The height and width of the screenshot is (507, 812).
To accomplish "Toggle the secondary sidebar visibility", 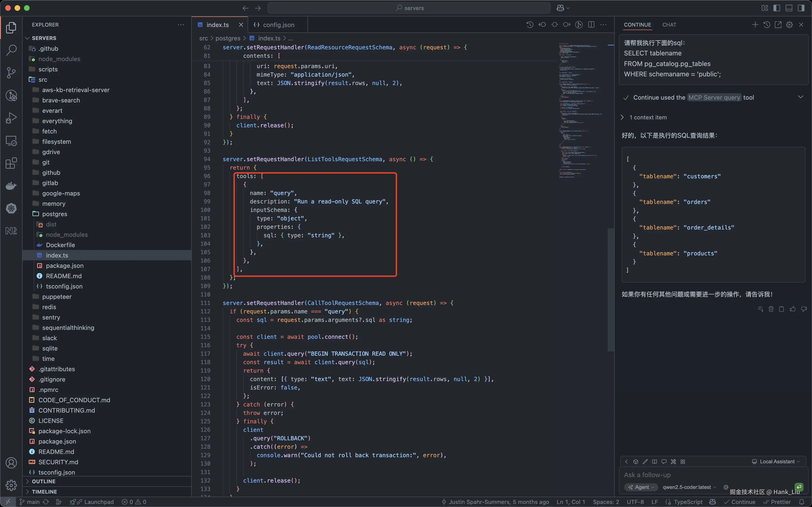I will (x=801, y=8).
